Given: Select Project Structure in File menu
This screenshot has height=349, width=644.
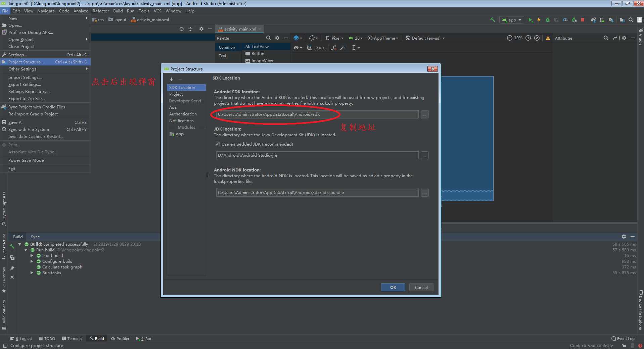Looking at the screenshot, I should click(x=45, y=62).
